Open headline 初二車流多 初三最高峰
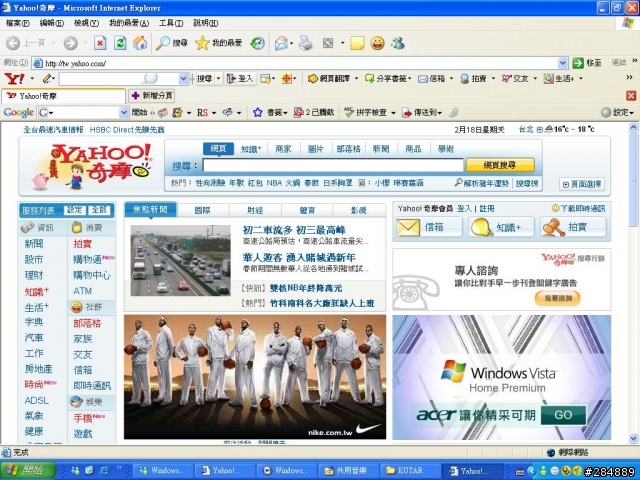640x480 pixels. 294,230
